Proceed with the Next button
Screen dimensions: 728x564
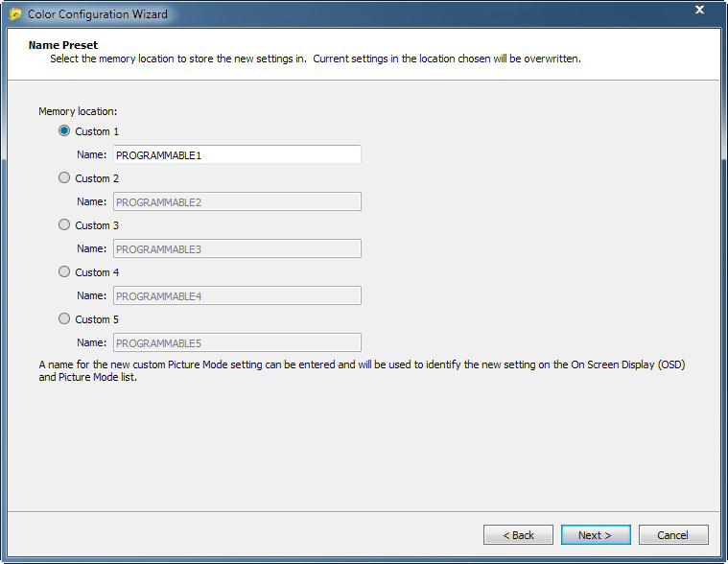tap(596, 535)
